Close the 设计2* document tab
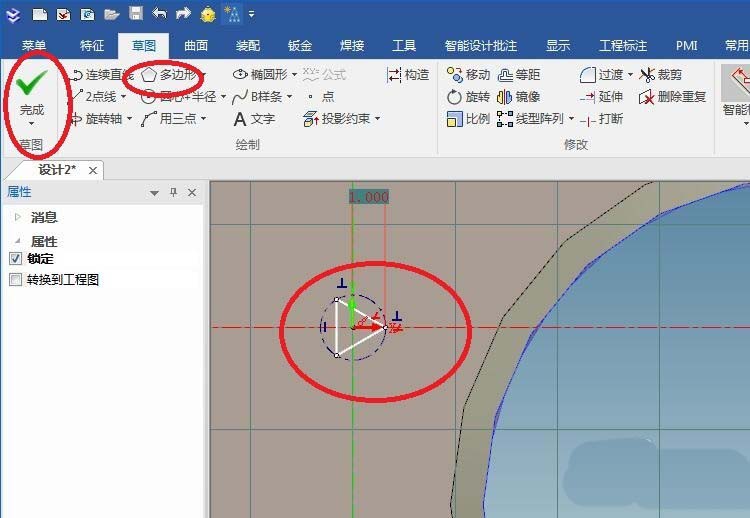The image size is (750, 518). click(x=93, y=170)
